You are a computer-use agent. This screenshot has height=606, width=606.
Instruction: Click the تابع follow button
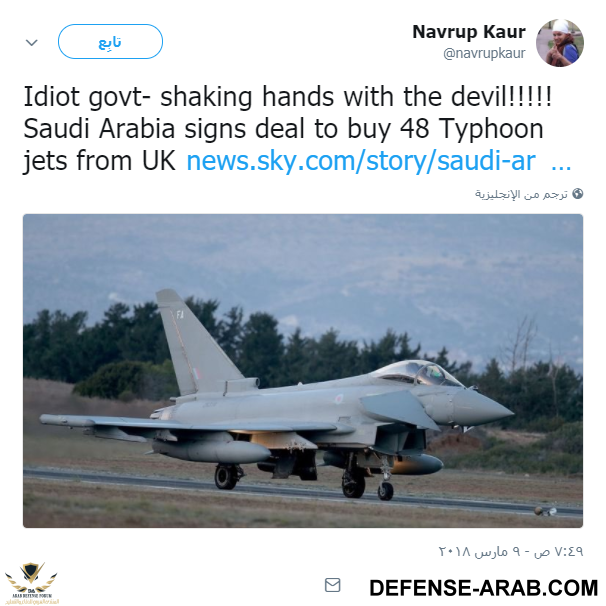(x=110, y=41)
